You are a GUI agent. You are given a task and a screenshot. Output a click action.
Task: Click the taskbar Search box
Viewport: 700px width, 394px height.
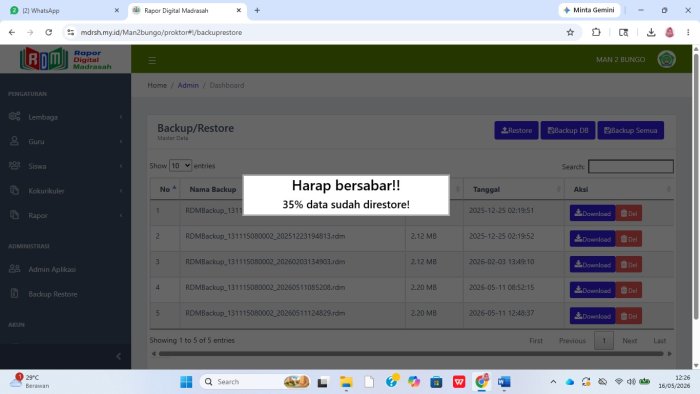coord(255,382)
